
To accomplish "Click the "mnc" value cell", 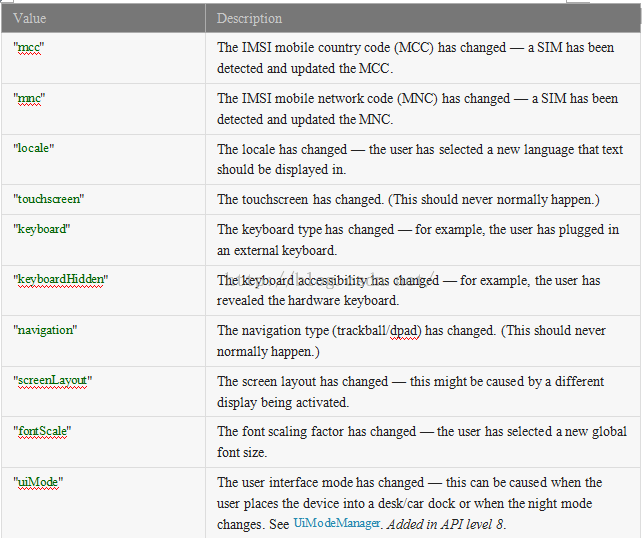I will pos(32,98).
